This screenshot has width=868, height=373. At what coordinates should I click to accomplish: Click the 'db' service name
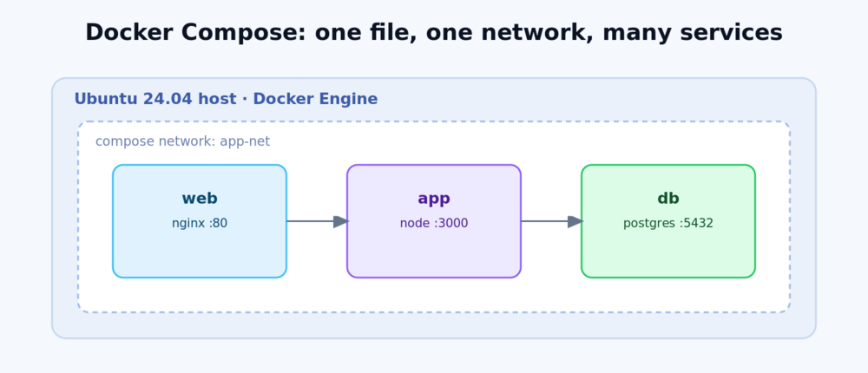668,199
